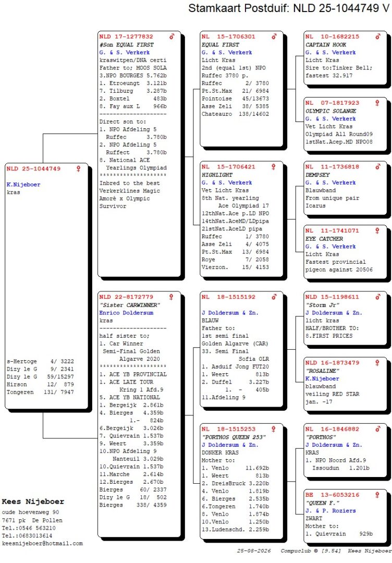Select the K.Nijeboer owner name on main pigeon

23,185
